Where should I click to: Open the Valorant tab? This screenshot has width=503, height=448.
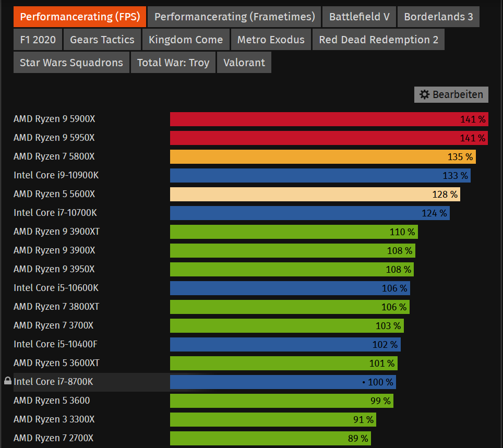(x=244, y=63)
